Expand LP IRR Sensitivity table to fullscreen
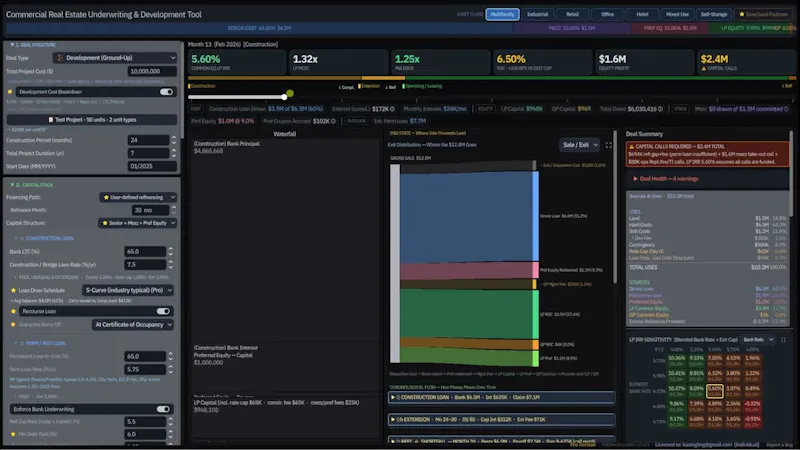The image size is (800, 450). [783, 339]
